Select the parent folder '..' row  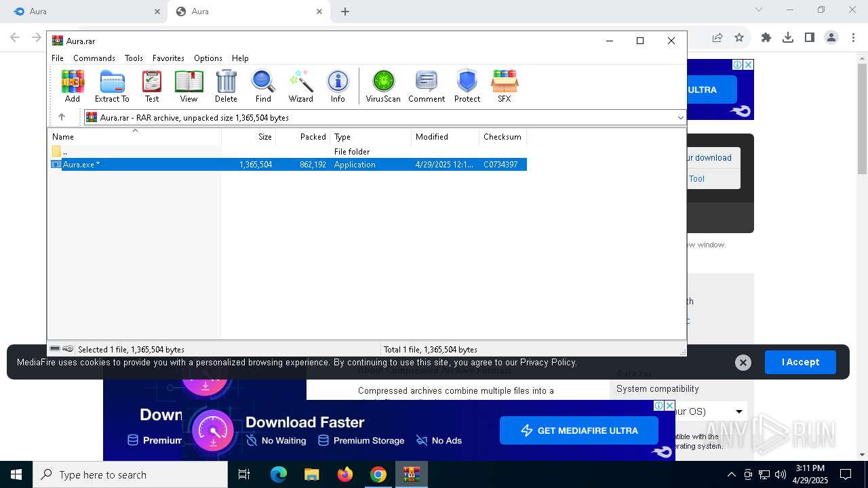(288, 152)
